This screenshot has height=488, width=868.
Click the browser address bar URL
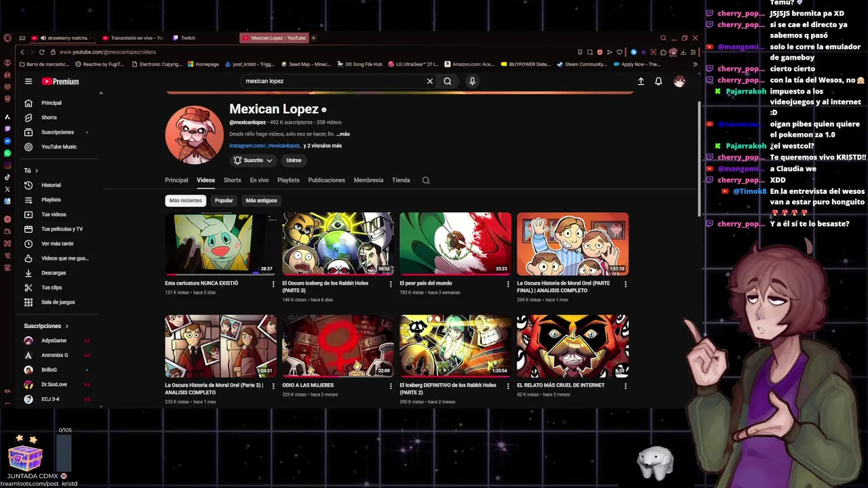[107, 52]
